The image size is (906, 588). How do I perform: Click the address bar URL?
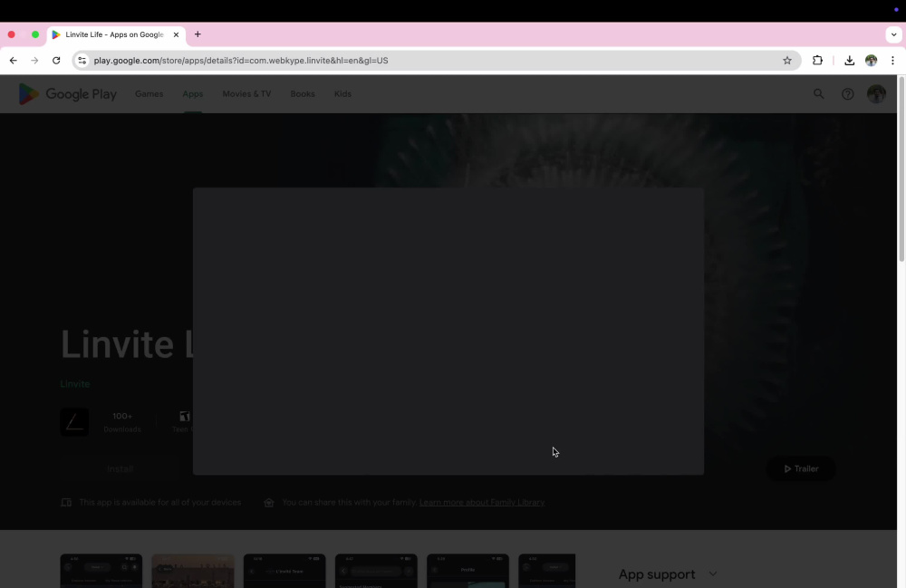tap(241, 60)
